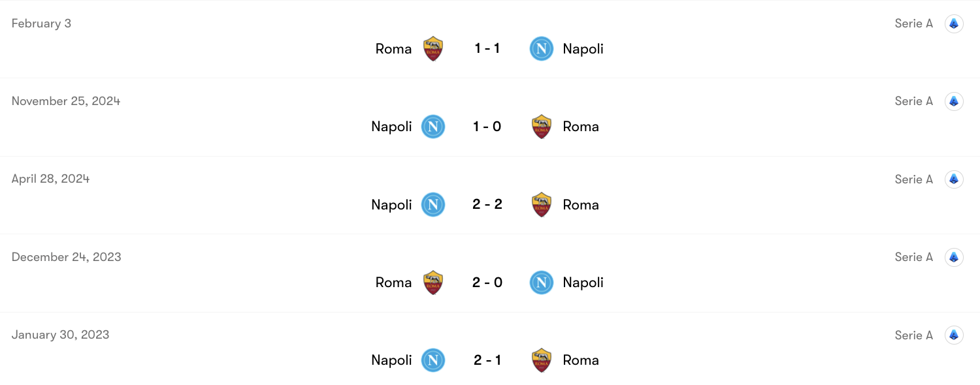
Task: Click the Napoli crest in April 28, 2024 match
Action: (433, 204)
